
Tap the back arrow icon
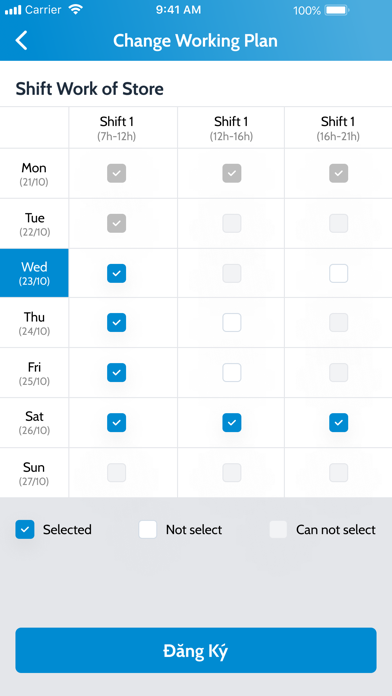21,40
